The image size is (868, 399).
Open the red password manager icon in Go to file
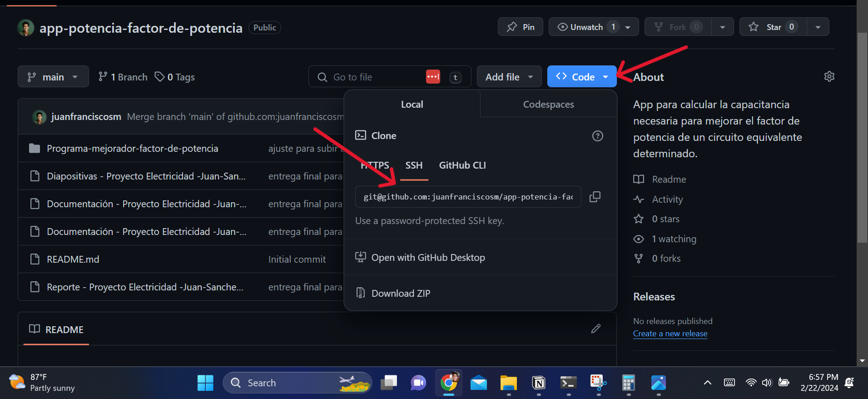(x=433, y=77)
